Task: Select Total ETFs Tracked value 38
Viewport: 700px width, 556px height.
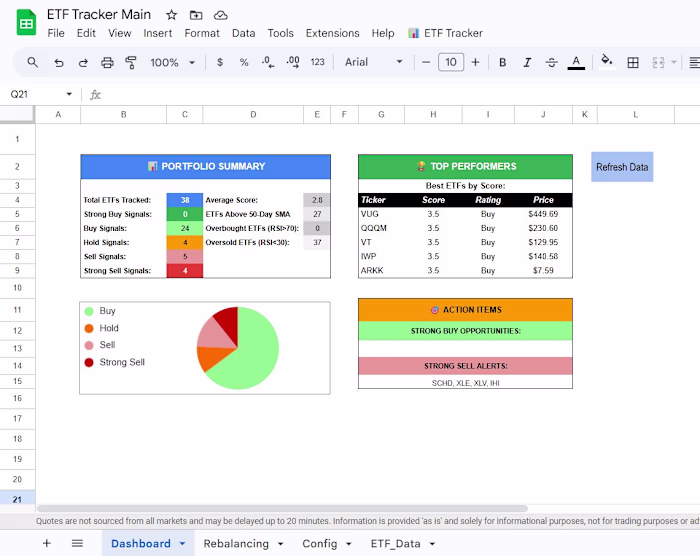Action: tap(185, 200)
